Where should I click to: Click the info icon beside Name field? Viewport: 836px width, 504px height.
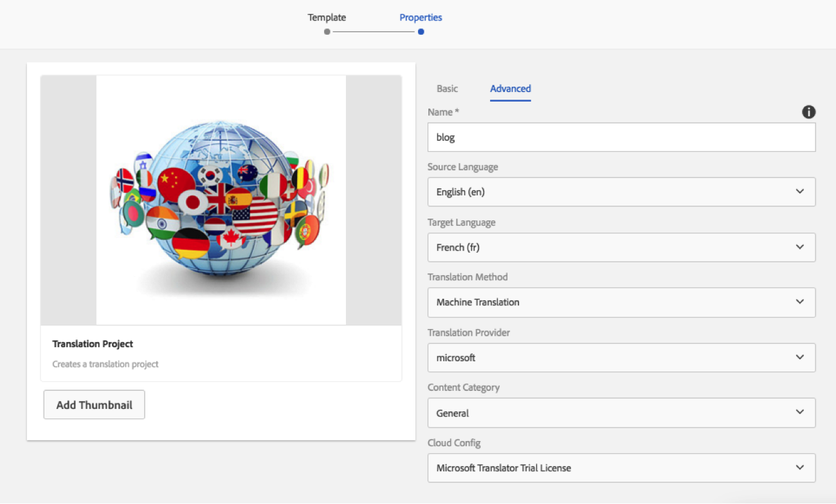pos(808,112)
